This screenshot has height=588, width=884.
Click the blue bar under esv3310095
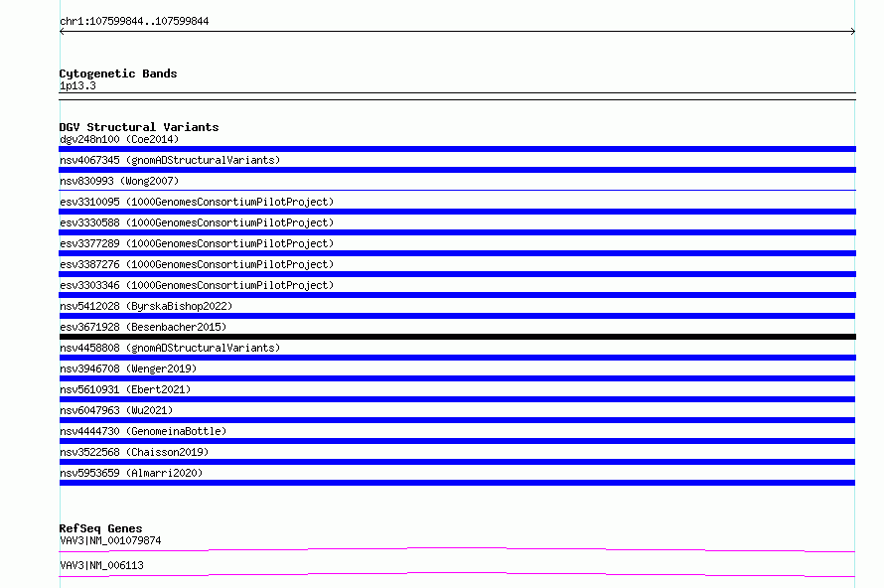pos(457,212)
